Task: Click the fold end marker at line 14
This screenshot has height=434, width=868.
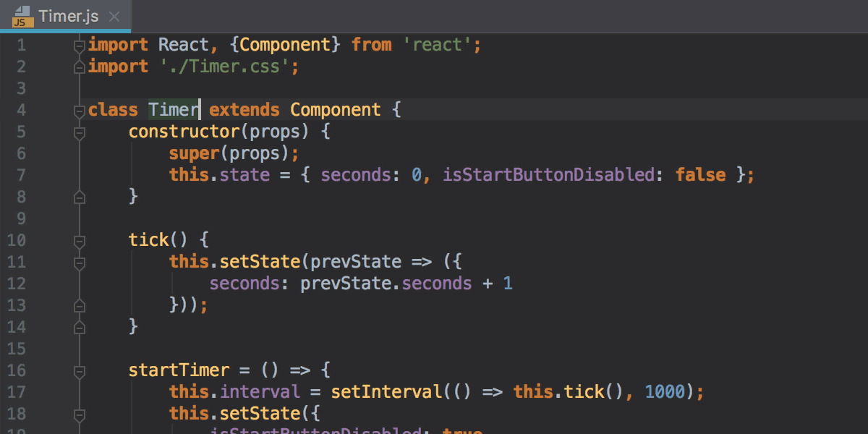Action: [x=80, y=326]
